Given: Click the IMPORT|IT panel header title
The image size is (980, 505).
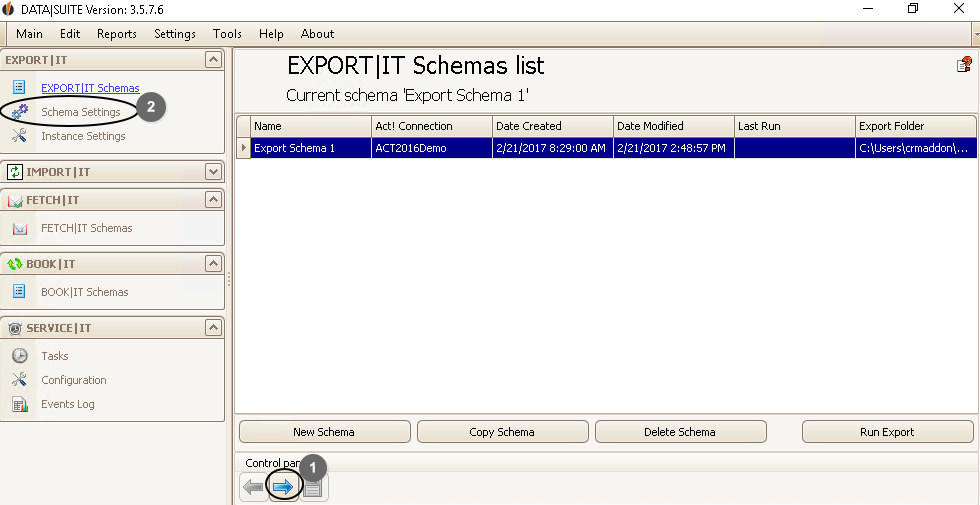Looking at the screenshot, I should point(58,172).
